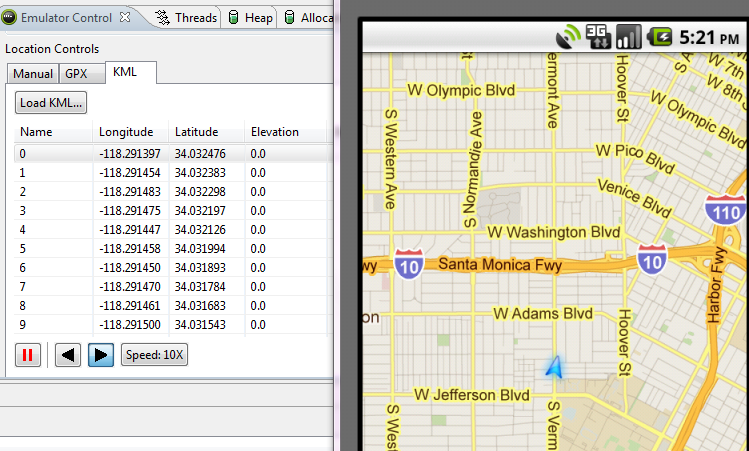Select waypoint row named 9
The image size is (749, 451).
tap(171, 325)
